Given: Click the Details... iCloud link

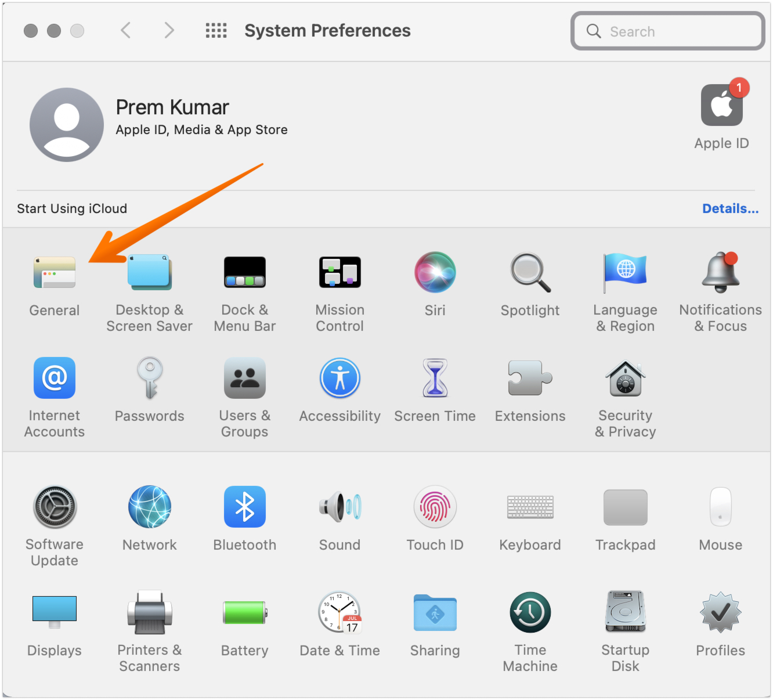Looking at the screenshot, I should pos(730,209).
